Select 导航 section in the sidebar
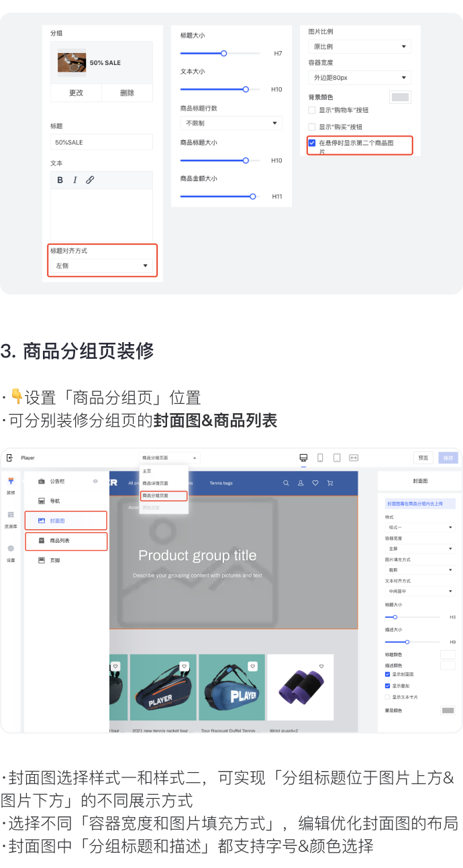Viewport: 463px width, 868px height. coord(66,500)
